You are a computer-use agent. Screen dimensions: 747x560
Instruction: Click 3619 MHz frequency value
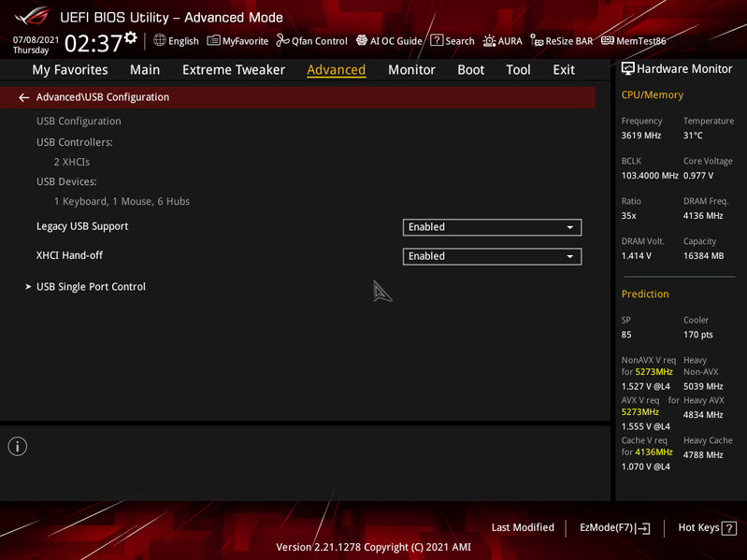click(x=641, y=136)
